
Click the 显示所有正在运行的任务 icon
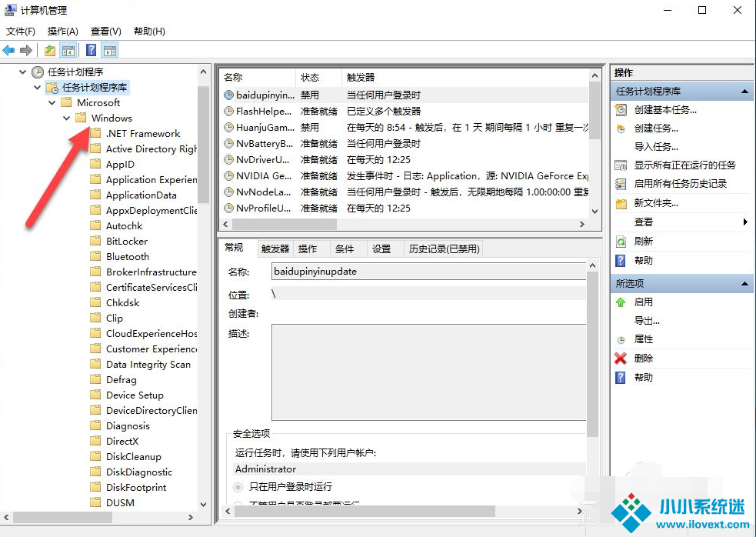pyautogui.click(x=621, y=165)
